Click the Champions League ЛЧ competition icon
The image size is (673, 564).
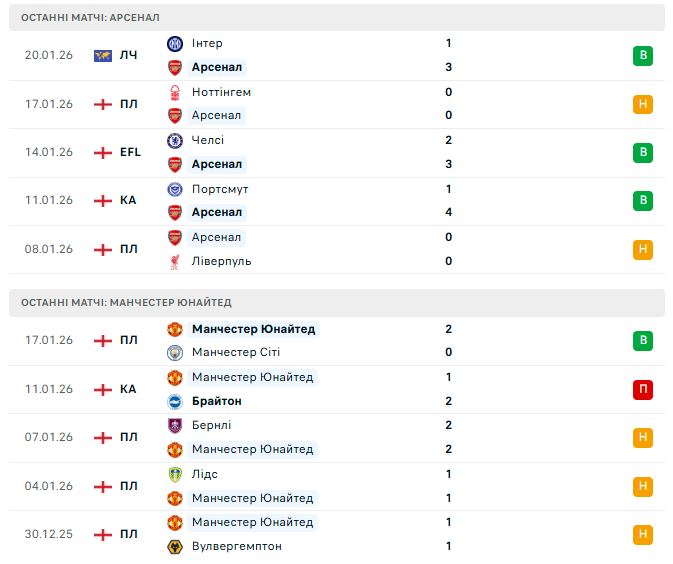pos(102,55)
